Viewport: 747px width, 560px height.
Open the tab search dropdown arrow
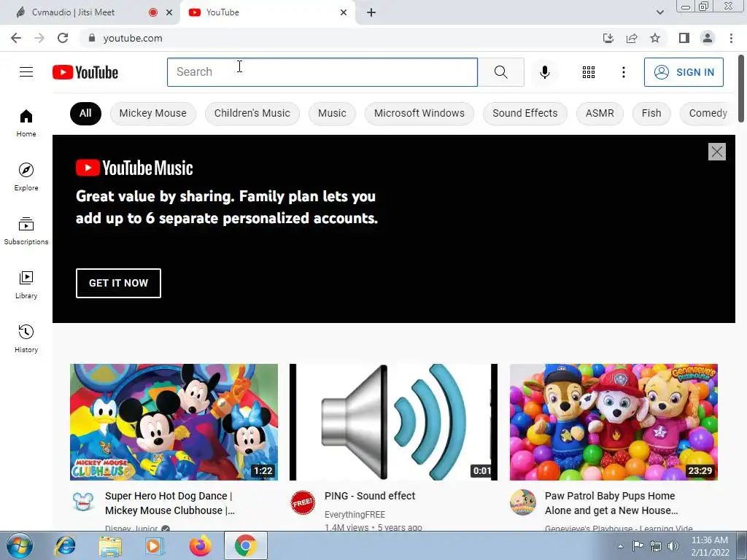click(x=659, y=12)
